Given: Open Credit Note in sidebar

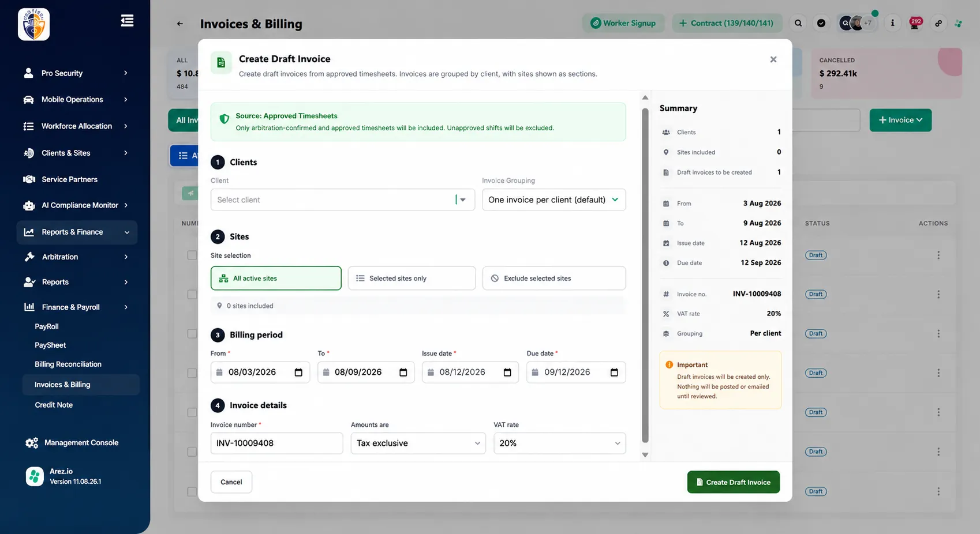Looking at the screenshot, I should tap(54, 405).
